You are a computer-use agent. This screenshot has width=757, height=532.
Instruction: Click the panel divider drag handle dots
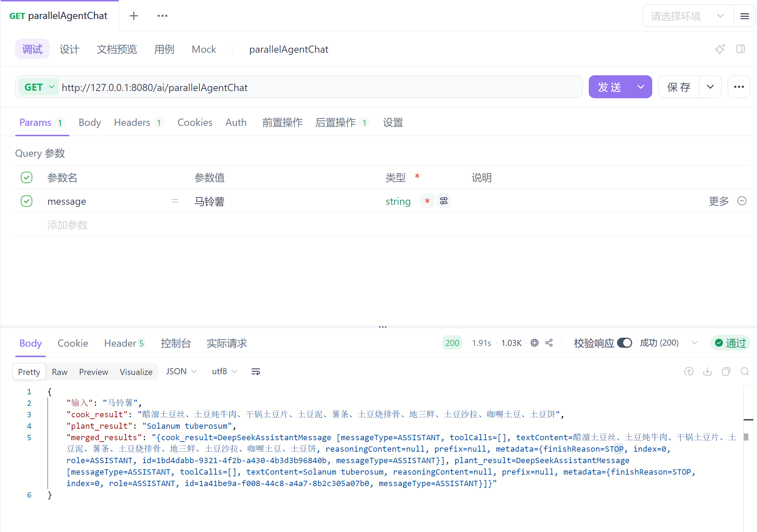click(x=383, y=327)
